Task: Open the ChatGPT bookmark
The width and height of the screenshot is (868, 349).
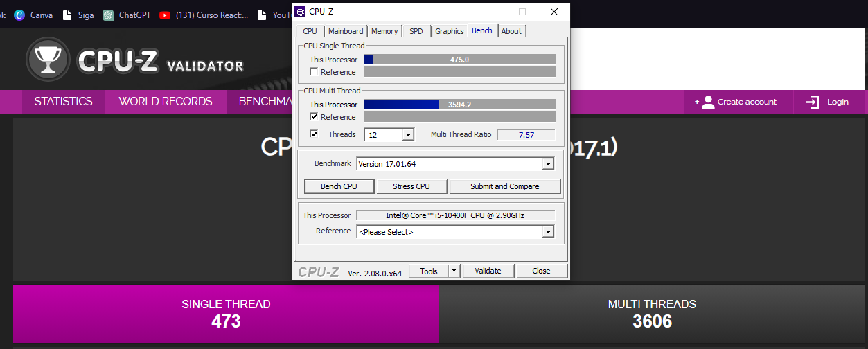Action: 126,15
